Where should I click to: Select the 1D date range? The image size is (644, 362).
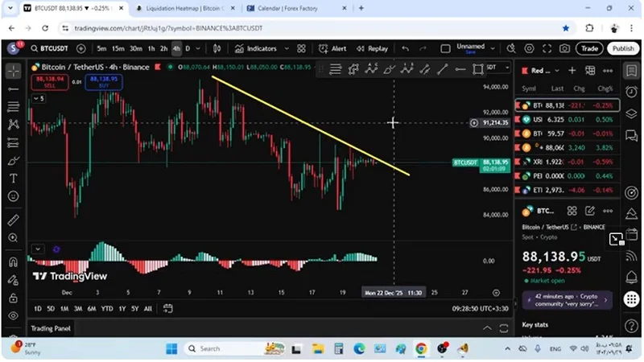[37, 309]
